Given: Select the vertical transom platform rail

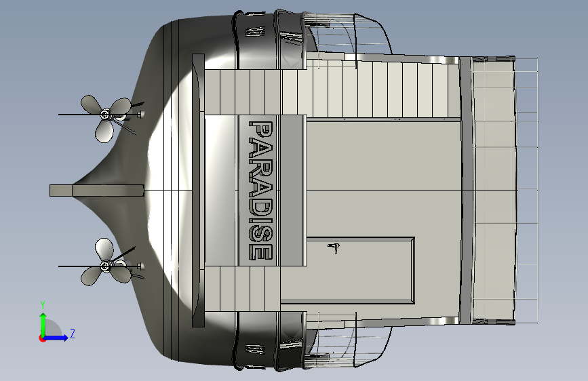Looking at the screenshot, I should coord(198,190).
